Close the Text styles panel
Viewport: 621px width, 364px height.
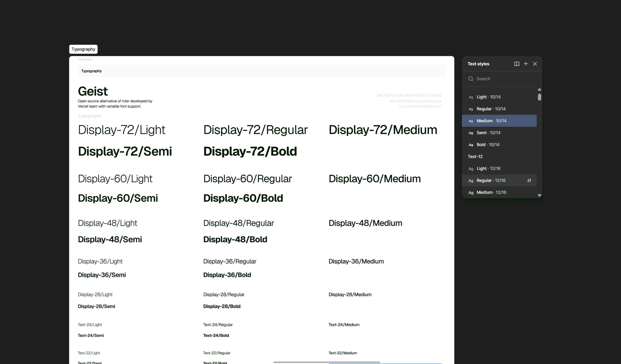tap(535, 64)
